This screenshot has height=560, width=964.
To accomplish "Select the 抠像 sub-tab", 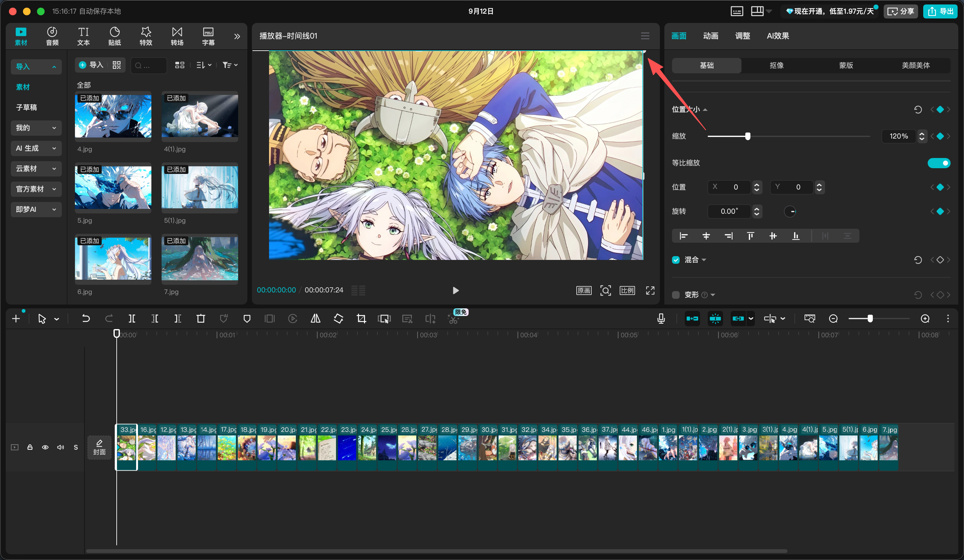I will click(x=777, y=65).
